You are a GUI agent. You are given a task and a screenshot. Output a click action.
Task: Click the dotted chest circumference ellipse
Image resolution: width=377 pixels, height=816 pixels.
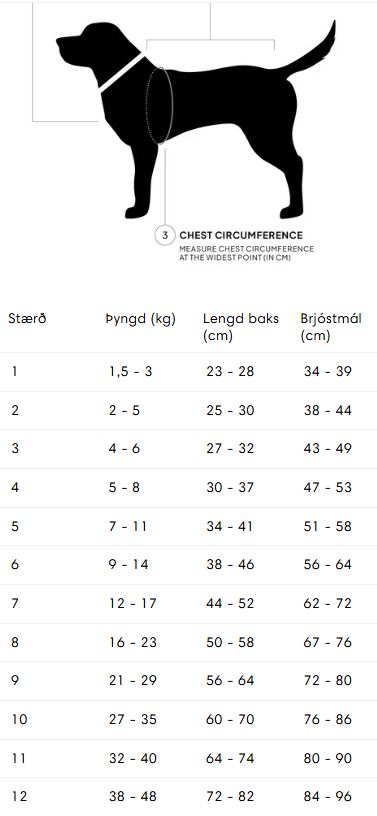coord(159,105)
